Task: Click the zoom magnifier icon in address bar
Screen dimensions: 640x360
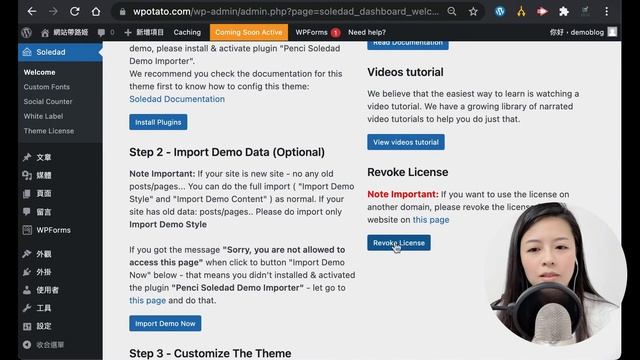Action: 451,11
